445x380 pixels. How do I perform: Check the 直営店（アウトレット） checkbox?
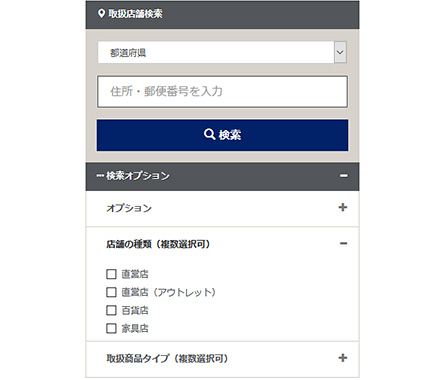(111, 292)
